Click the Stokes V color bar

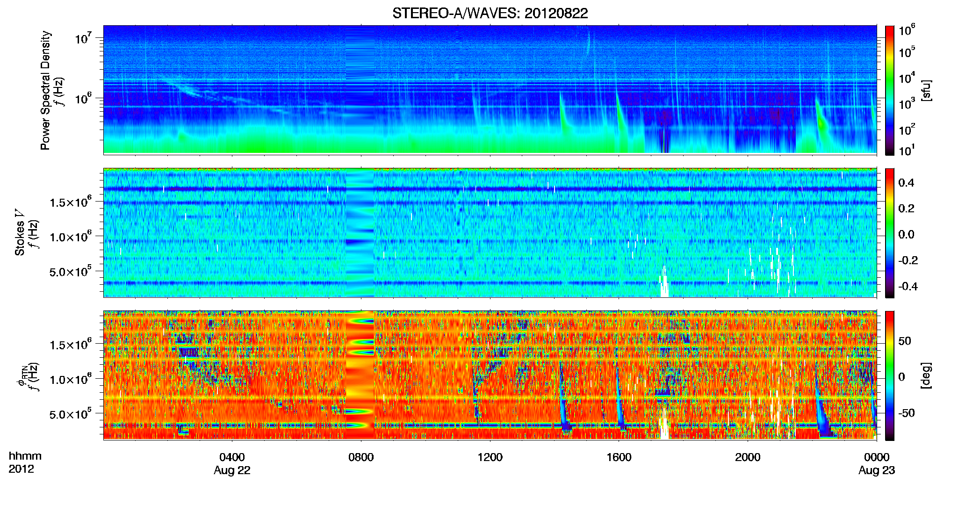(890, 233)
